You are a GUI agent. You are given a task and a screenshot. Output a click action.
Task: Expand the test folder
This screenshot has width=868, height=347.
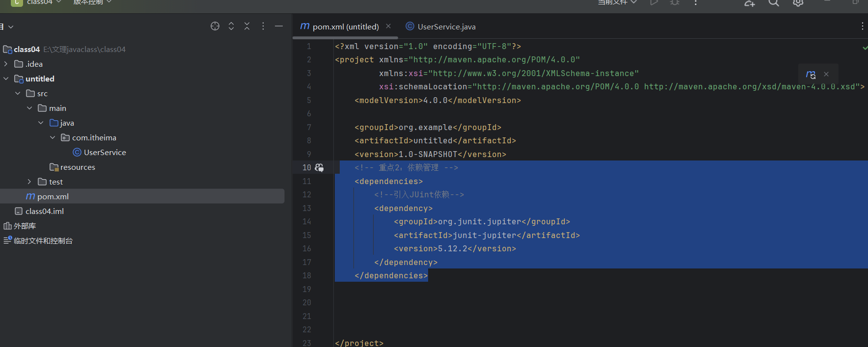pyautogui.click(x=29, y=182)
